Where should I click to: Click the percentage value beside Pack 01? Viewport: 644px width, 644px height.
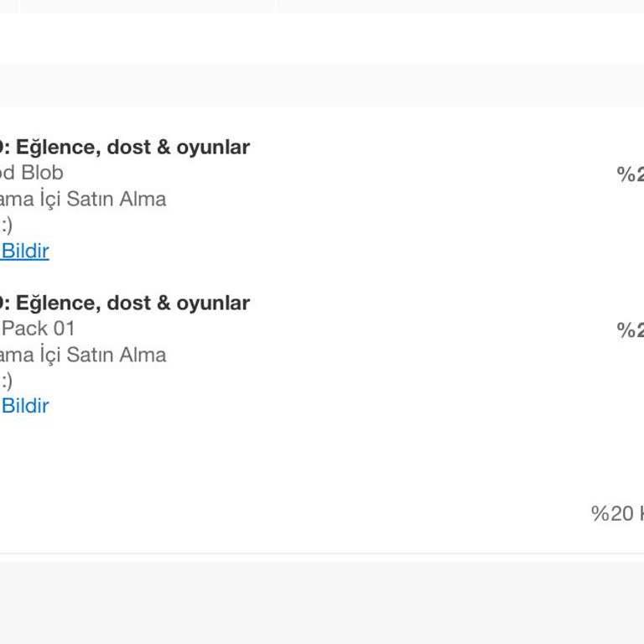click(x=630, y=330)
